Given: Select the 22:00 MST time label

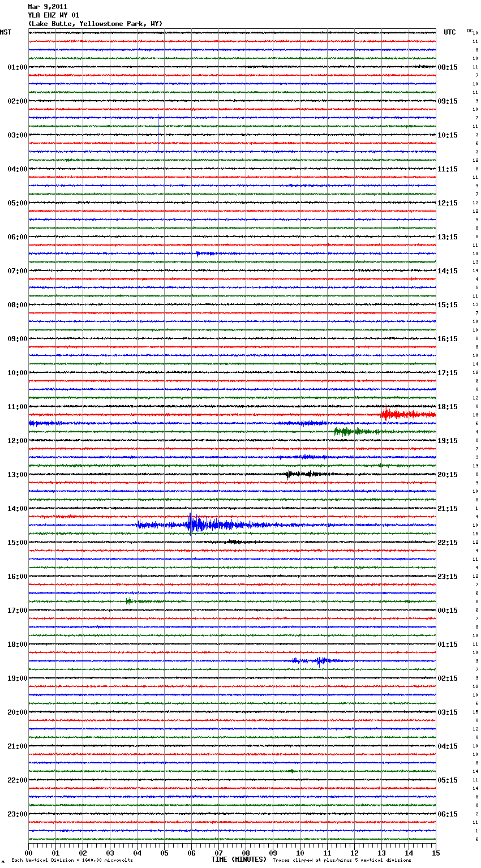Looking at the screenshot, I should click(x=18, y=780).
